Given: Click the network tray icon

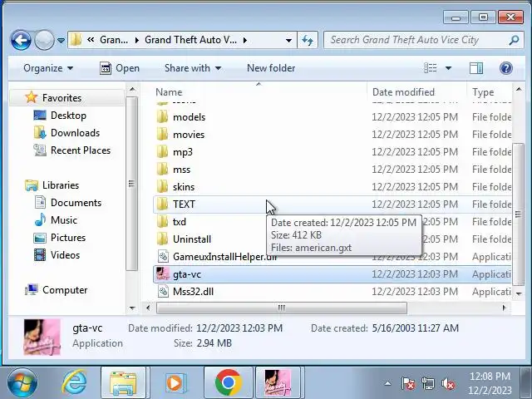Looking at the screenshot, I should tap(428, 384).
